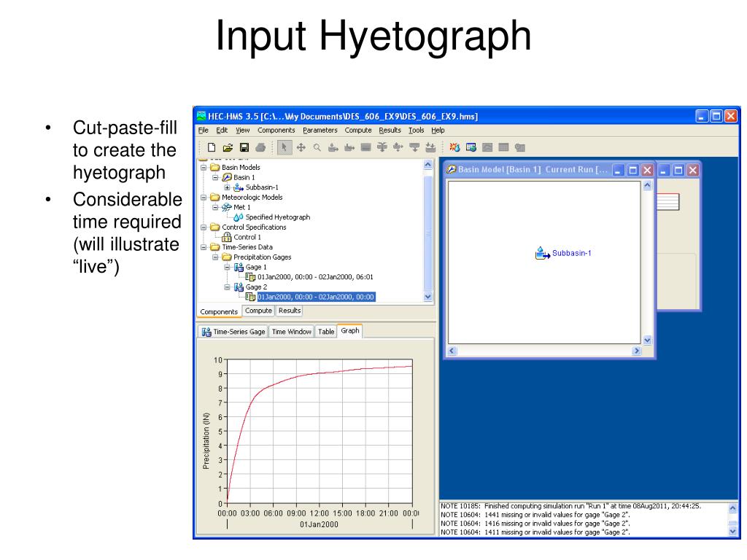
Task: Switch to the Compute tab
Action: point(258,311)
